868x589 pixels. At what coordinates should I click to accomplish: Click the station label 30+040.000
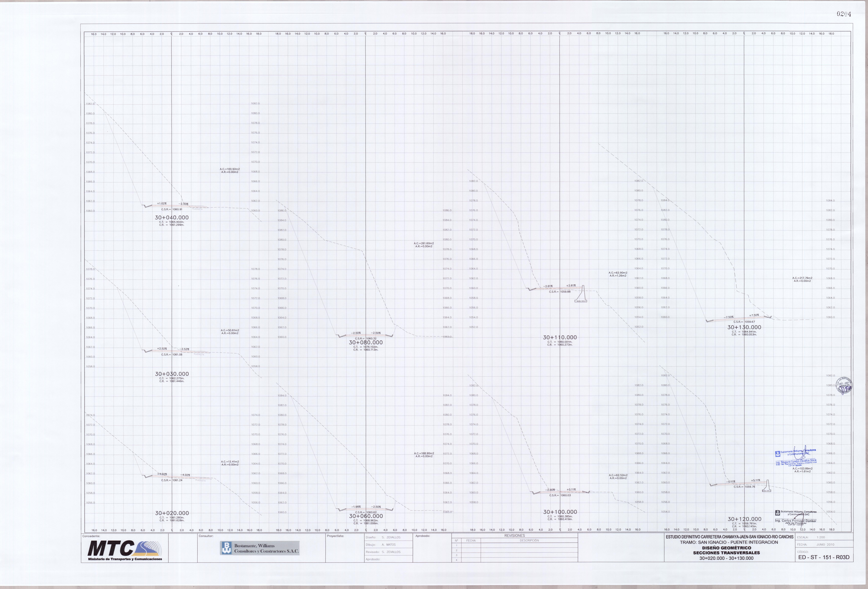(x=172, y=218)
